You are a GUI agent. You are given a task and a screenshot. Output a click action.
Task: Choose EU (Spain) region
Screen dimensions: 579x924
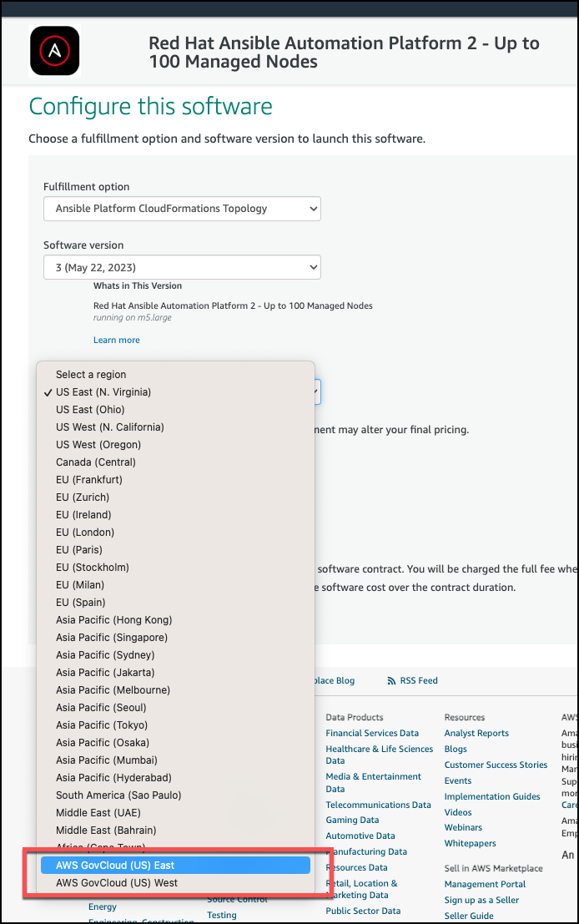[175, 603]
